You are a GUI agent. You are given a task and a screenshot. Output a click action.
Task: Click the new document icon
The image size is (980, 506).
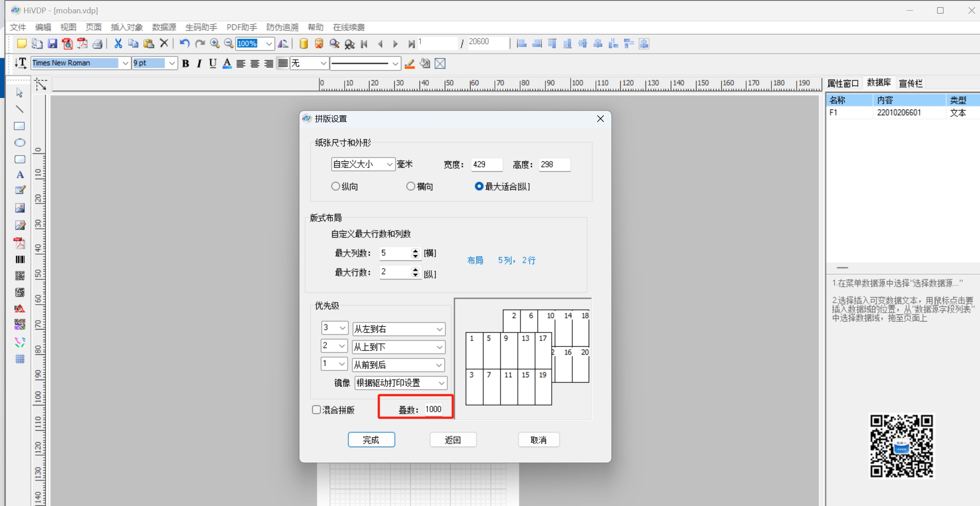click(21, 43)
